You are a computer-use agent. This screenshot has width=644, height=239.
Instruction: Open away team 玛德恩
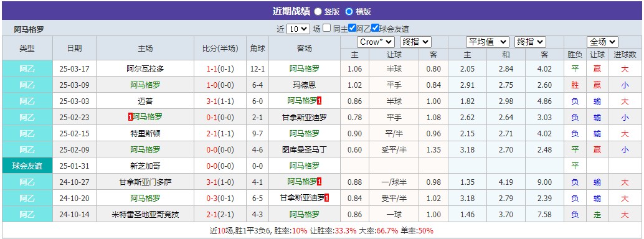(x=305, y=85)
